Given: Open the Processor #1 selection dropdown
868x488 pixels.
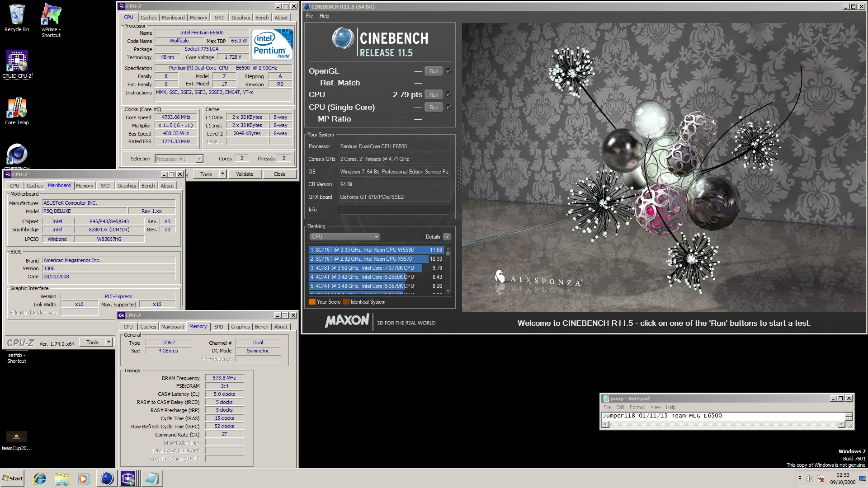Looking at the screenshot, I should click(x=199, y=159).
